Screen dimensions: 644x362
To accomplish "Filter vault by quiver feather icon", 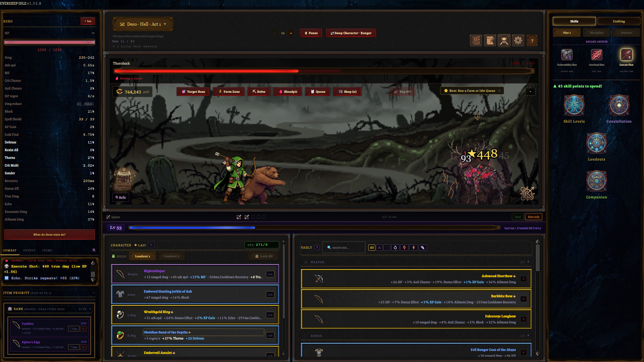I will tap(423, 248).
